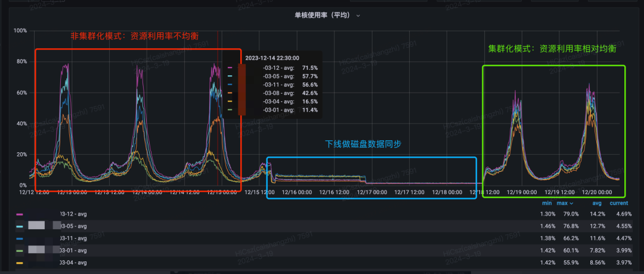Click the min value 1.30% in legend
Screen dimensions: 644x274
(548, 214)
